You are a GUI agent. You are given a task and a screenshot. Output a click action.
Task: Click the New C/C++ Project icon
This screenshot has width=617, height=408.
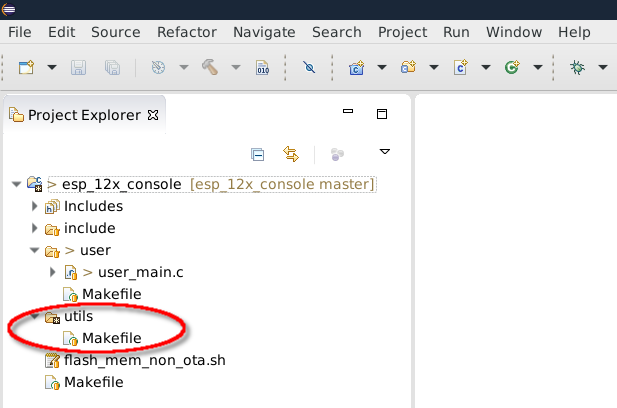(x=357, y=67)
